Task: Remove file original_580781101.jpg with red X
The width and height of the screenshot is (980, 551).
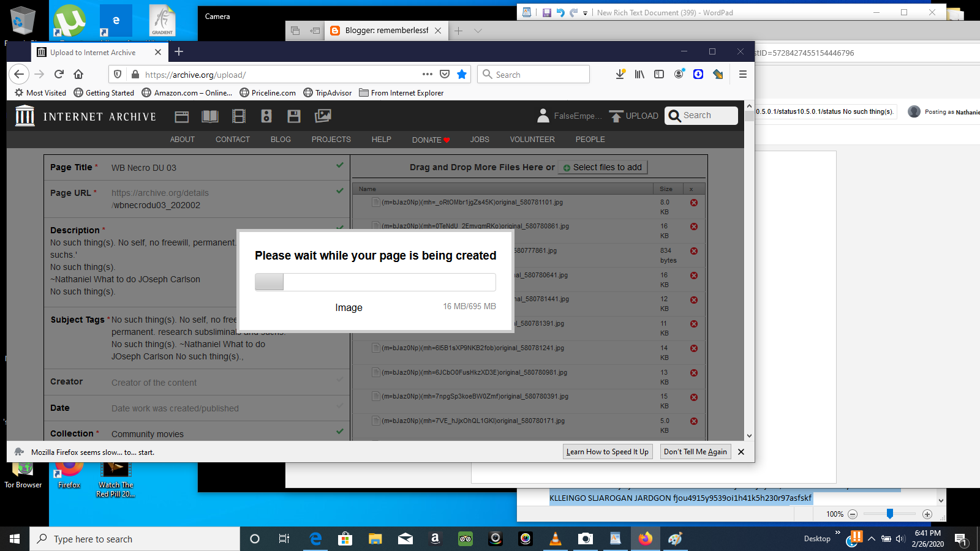Action: tap(694, 203)
